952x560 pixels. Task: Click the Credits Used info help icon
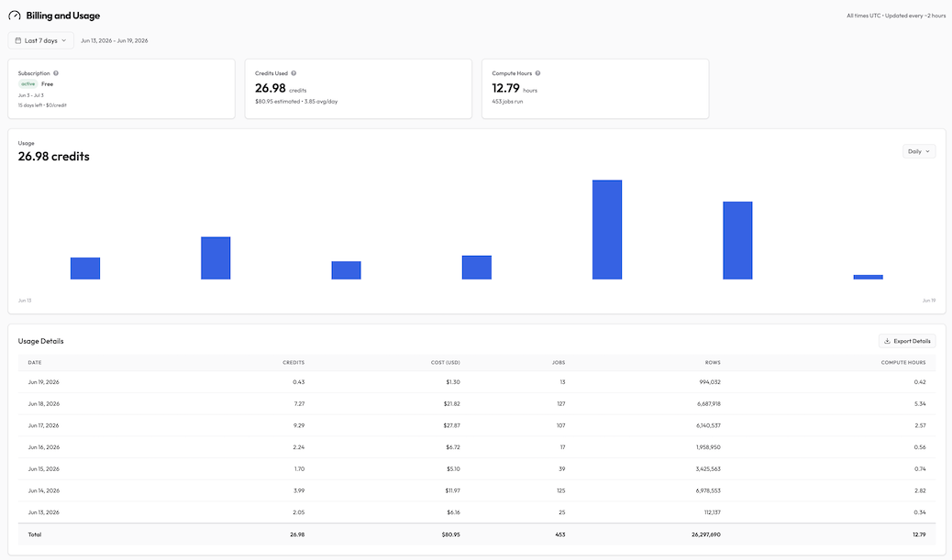[x=293, y=73]
